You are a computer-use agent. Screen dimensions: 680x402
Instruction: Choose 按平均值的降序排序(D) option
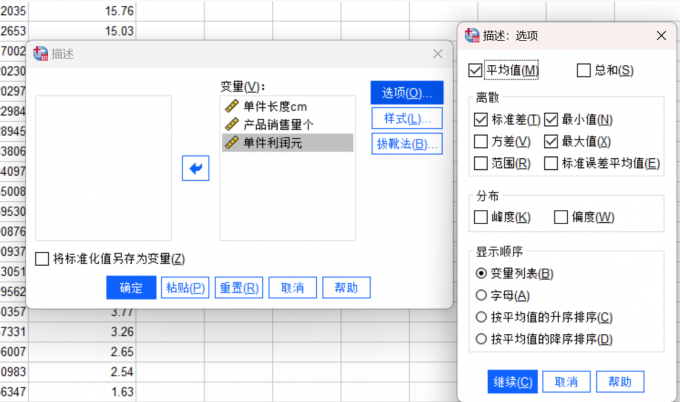(x=481, y=339)
